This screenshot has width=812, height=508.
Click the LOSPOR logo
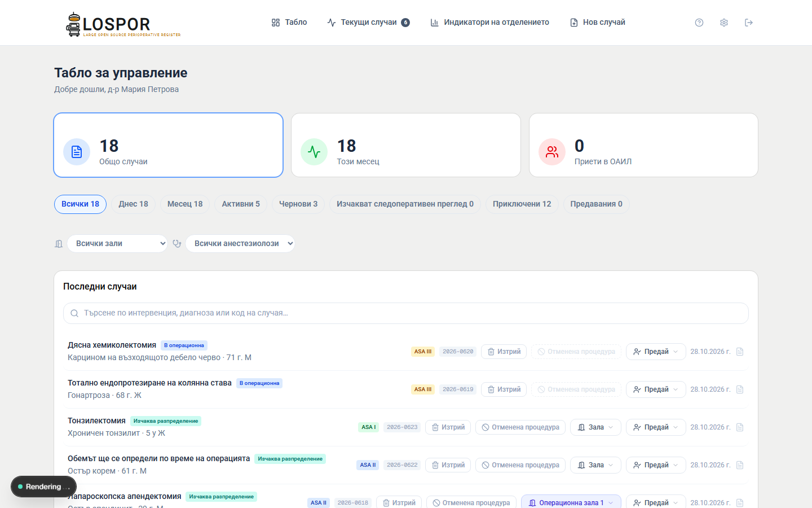click(x=123, y=24)
